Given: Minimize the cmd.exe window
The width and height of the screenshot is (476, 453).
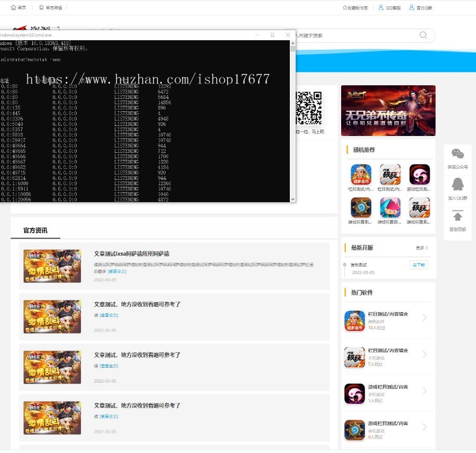Looking at the screenshot, I should [x=257, y=35].
